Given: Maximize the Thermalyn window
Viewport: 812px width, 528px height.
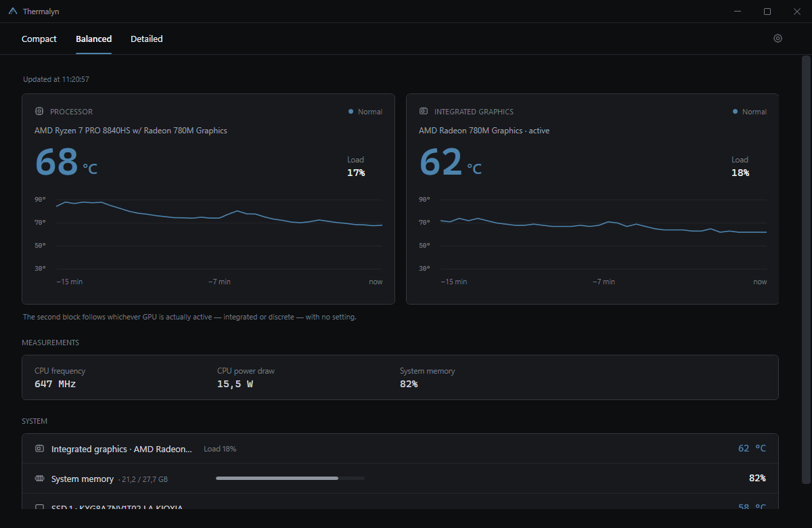Looking at the screenshot, I should click(767, 12).
